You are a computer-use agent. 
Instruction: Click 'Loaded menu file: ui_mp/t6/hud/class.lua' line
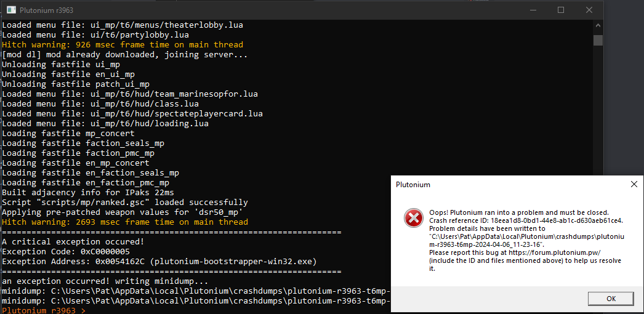(100, 104)
